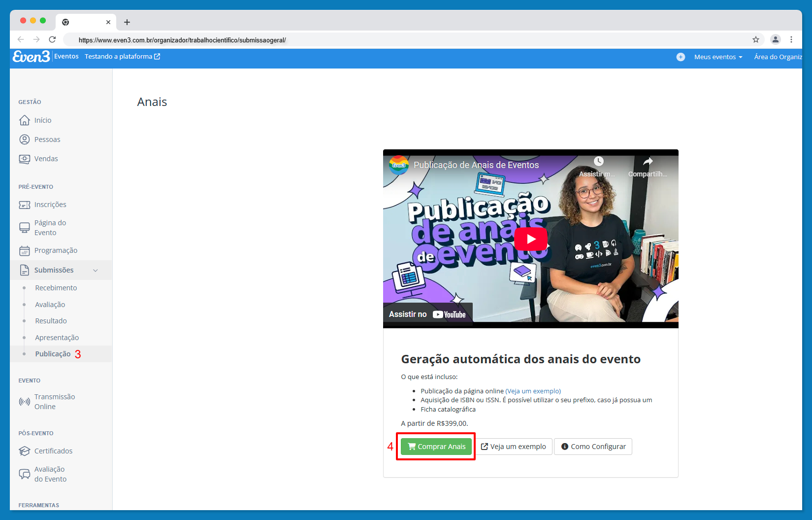This screenshot has width=812, height=520.
Task: Collapse the Submissões menu chevron
Action: [x=96, y=271]
